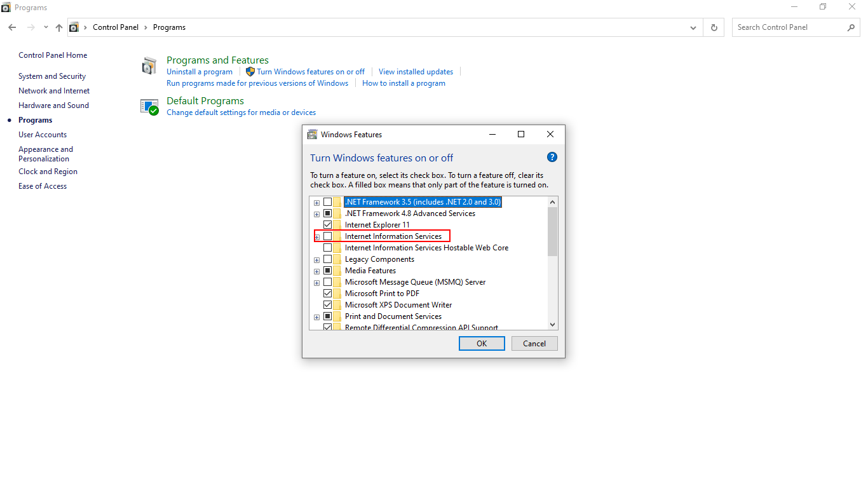
Task: Click scrollbar up arrow in features list
Action: 552,202
